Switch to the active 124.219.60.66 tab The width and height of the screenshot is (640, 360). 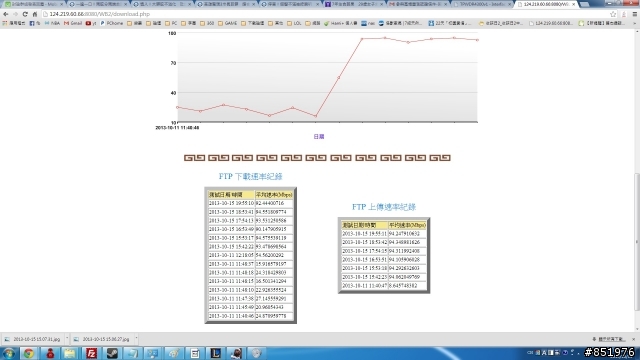click(x=545, y=4)
